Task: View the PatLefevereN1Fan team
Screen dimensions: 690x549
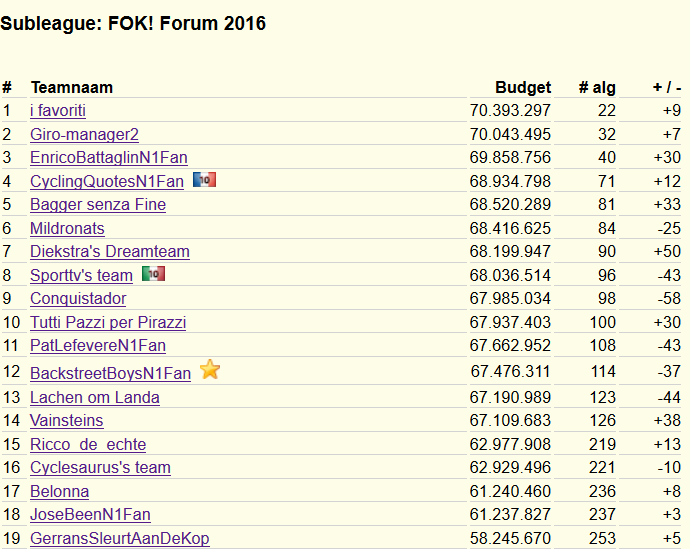Action: click(x=98, y=346)
